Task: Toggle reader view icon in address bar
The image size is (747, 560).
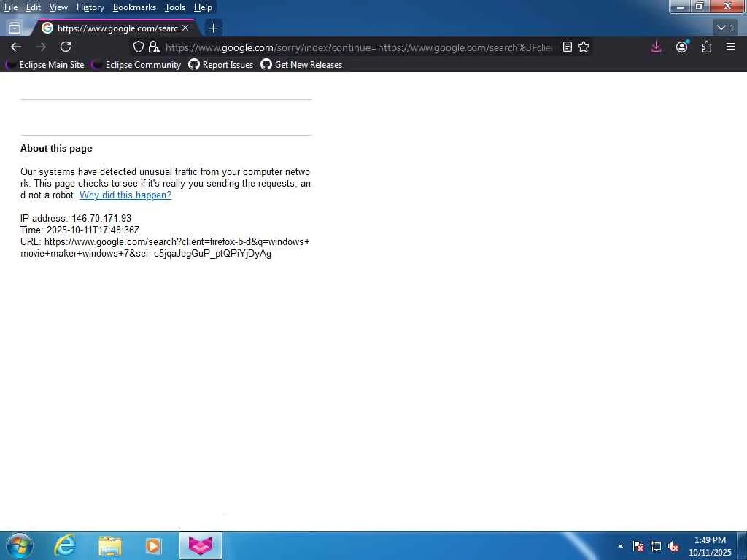Action: coord(567,47)
